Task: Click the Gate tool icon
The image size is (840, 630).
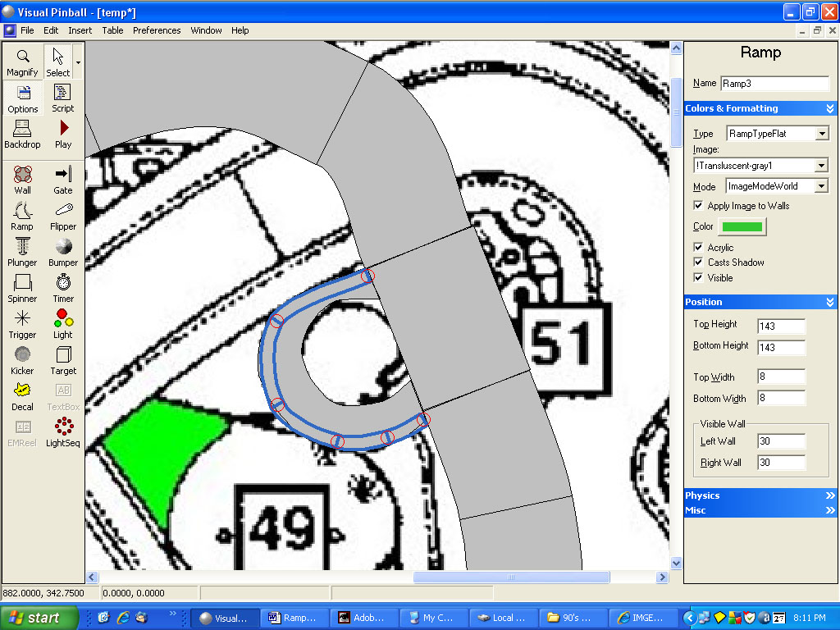Action: click(63, 180)
